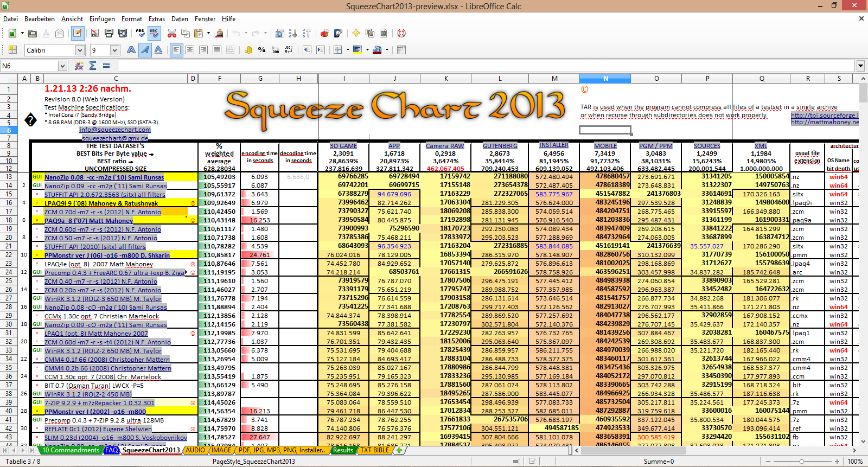This screenshot has width=868, height=467.
Task: Open the Extras menu
Action: (x=157, y=19)
